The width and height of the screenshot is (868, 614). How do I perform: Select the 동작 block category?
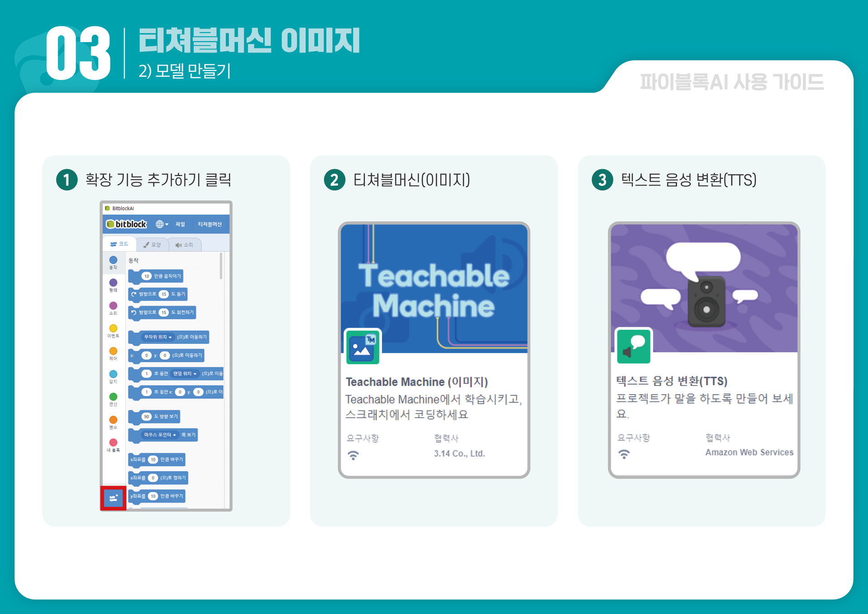pos(113,262)
